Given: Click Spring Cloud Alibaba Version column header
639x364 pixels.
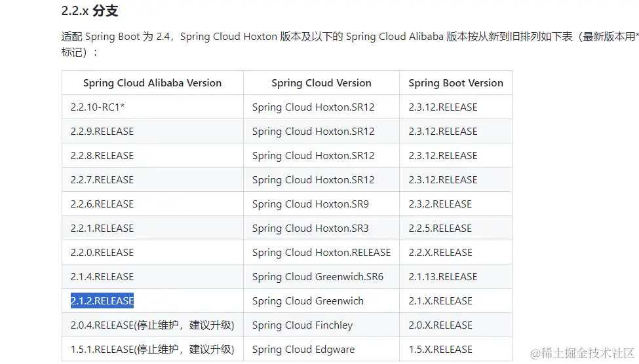Looking at the screenshot, I should click(x=152, y=83).
